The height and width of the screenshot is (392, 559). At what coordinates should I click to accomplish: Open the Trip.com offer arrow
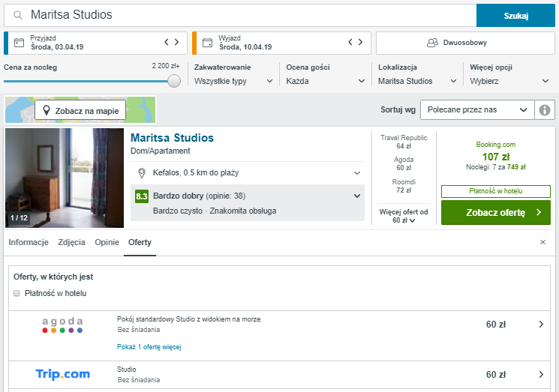point(541,375)
